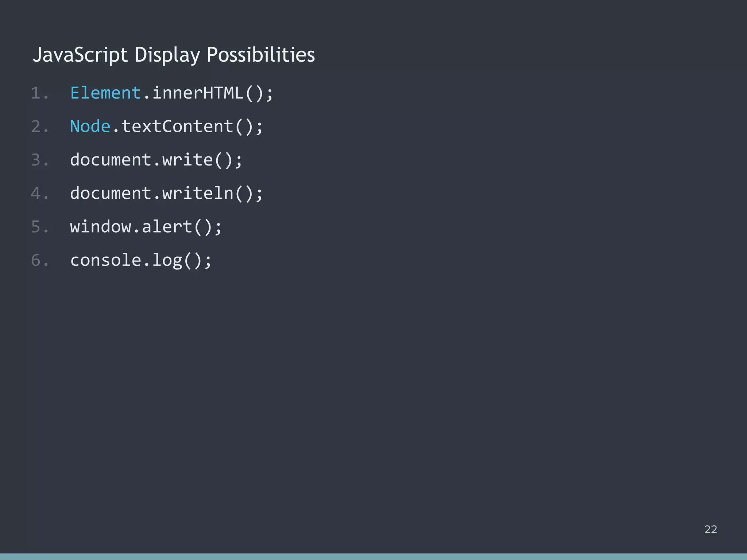
Task: Select the 'document.write();' list entry
Action: (x=156, y=160)
